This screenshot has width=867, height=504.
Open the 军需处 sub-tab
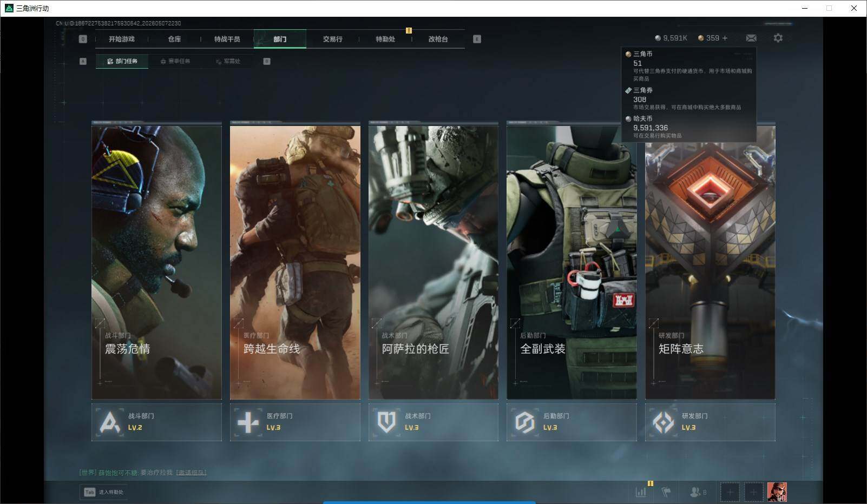[x=228, y=61]
